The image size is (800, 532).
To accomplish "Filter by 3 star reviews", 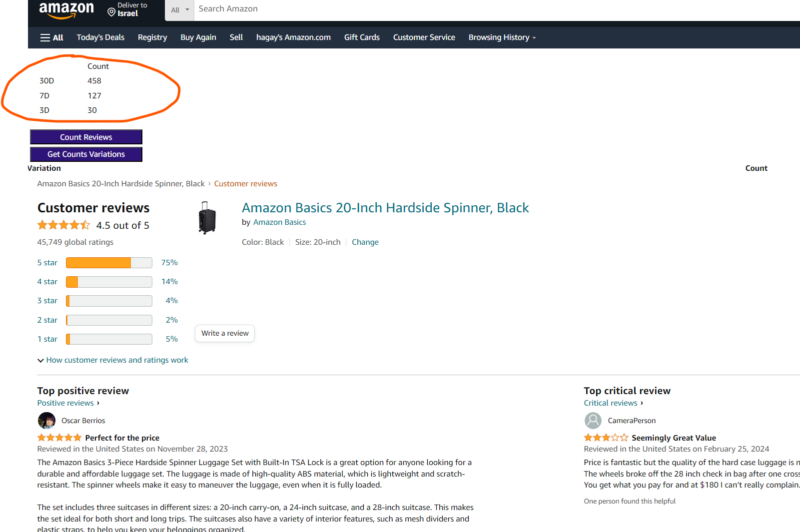I will [x=47, y=301].
